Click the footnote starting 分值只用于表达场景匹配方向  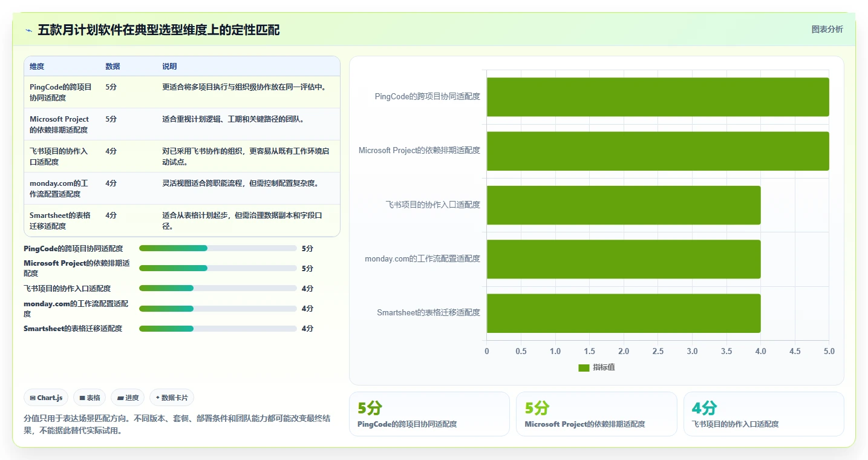tap(177, 425)
